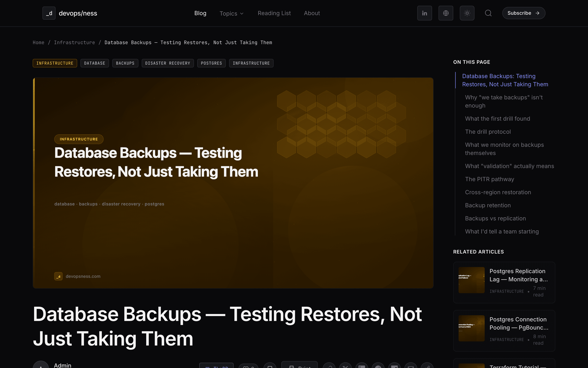Click 'RELATED ARTICLES' sidebar heading
Viewport: 588px width, 368px height.
pos(478,252)
